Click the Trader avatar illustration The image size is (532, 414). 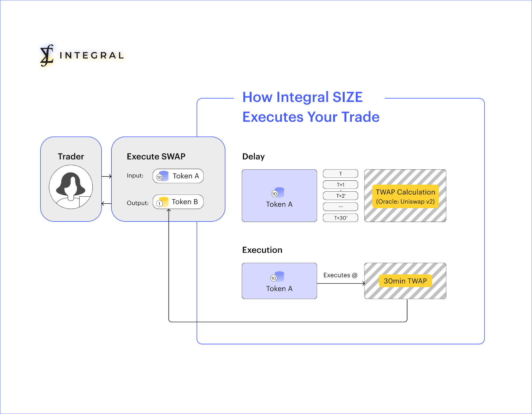tap(71, 187)
